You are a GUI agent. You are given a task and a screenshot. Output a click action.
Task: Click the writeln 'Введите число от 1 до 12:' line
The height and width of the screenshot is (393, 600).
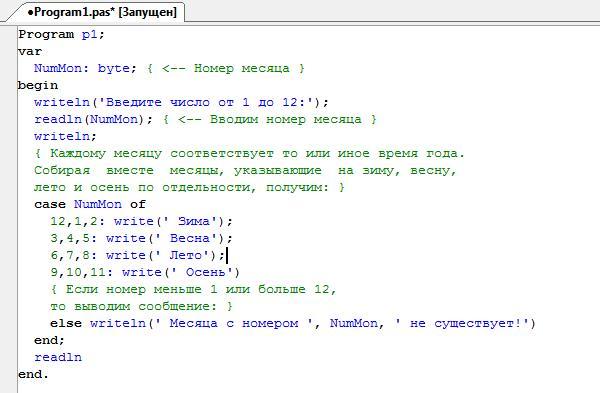tap(181, 103)
